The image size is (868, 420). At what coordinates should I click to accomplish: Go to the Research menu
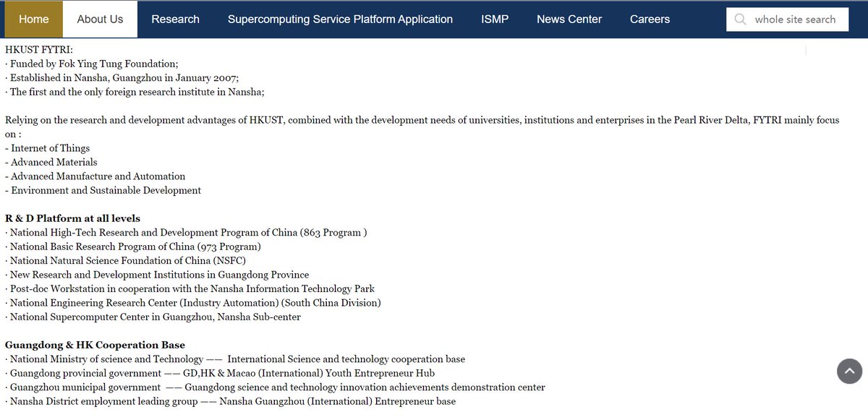click(176, 20)
